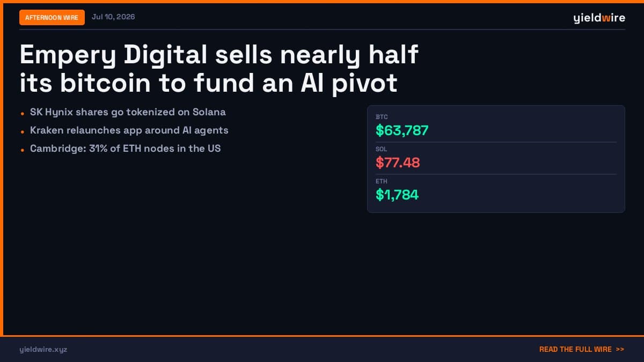
Task: Click the orange bullet beside SK Hynix
Action: pyautogui.click(x=22, y=114)
